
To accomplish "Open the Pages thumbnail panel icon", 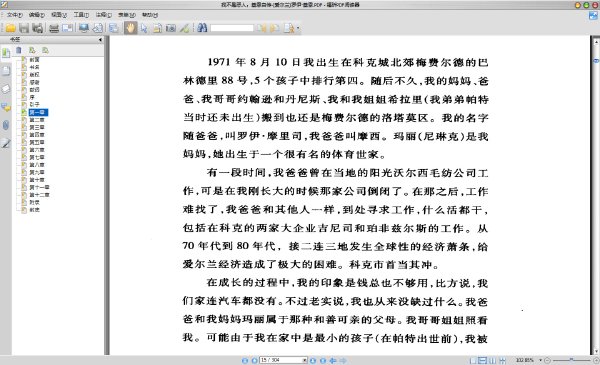I will pyautogui.click(x=6, y=71).
